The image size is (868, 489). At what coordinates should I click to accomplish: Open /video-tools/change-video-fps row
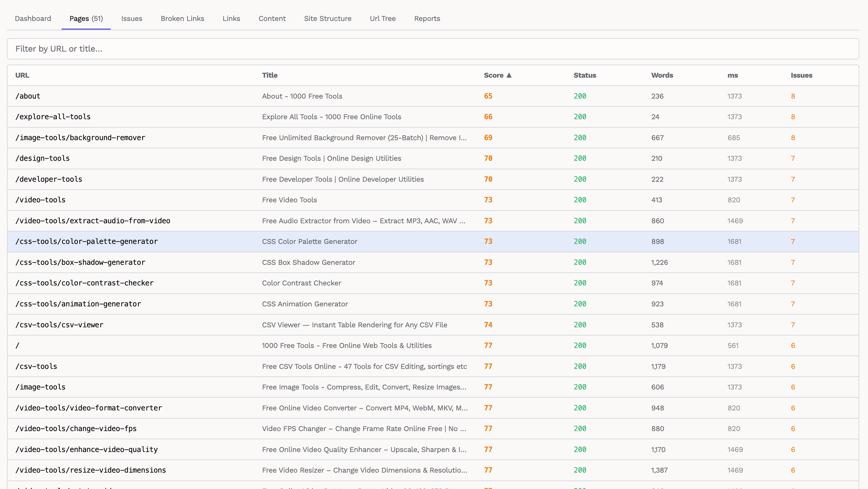click(76, 428)
